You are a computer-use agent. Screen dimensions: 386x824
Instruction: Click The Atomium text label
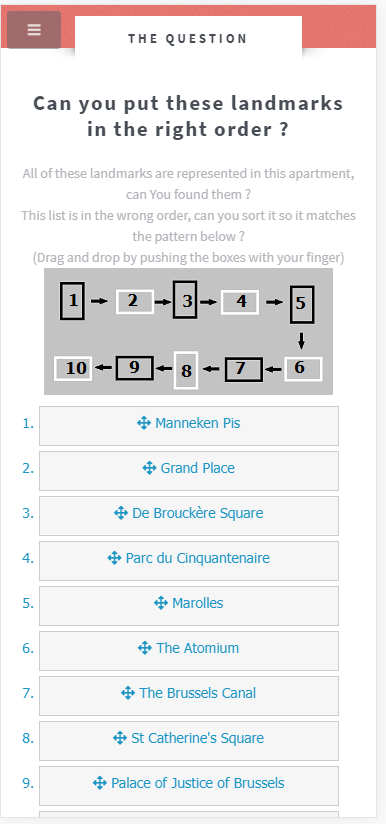(x=197, y=648)
